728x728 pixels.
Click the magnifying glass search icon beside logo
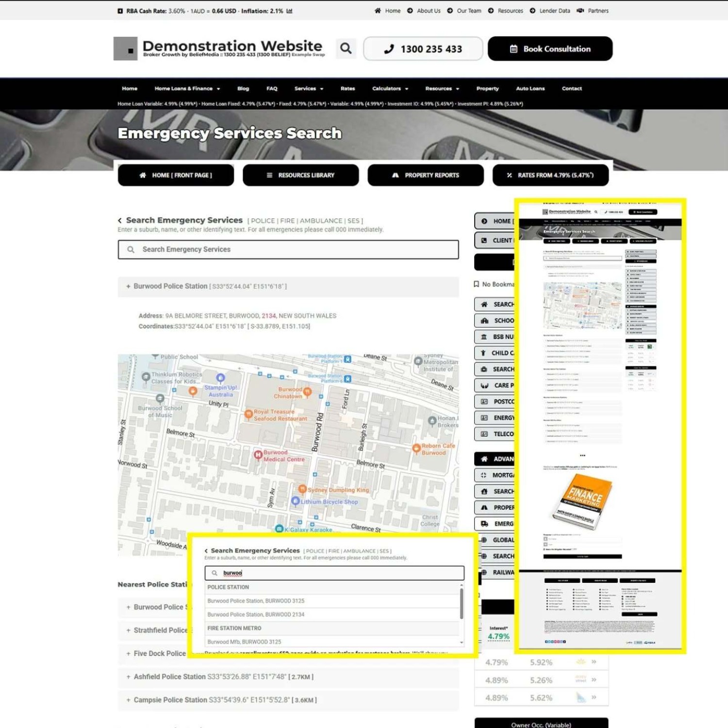point(346,49)
